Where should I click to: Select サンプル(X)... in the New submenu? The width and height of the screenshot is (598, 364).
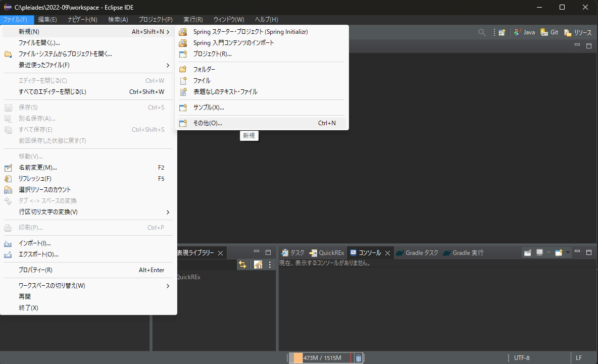coord(262,108)
